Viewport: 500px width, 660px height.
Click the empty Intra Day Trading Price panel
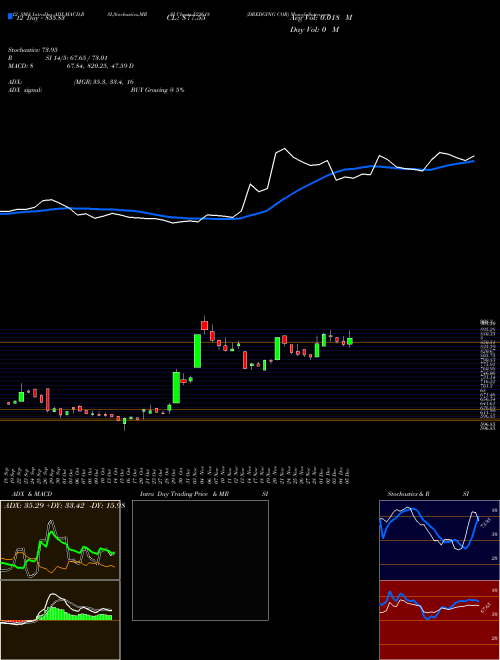tap(200, 560)
